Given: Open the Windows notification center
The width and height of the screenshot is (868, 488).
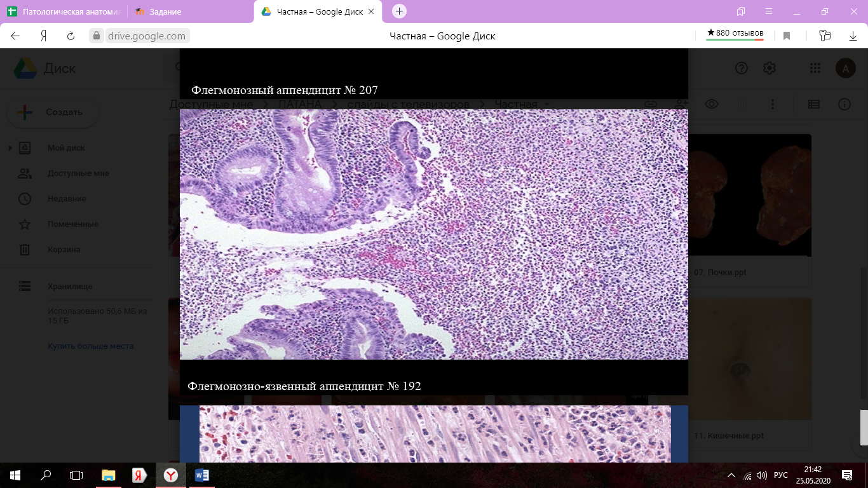Looking at the screenshot, I should (x=847, y=475).
